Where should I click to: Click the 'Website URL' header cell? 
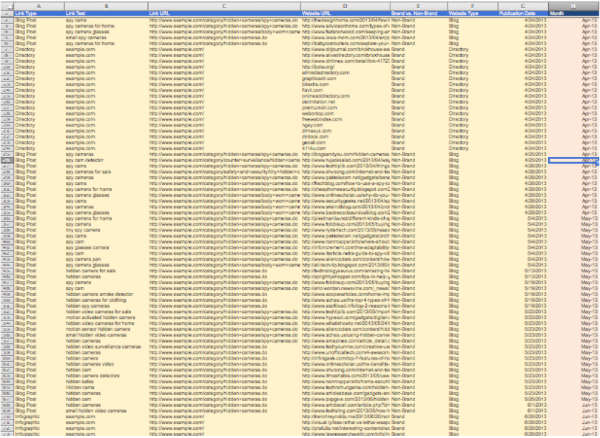[x=346, y=14]
